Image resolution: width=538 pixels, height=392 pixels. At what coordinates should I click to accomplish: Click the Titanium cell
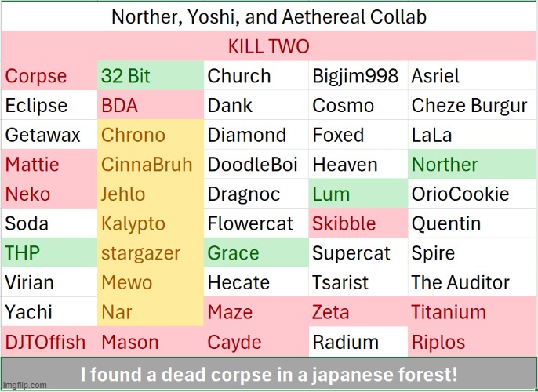pos(472,312)
